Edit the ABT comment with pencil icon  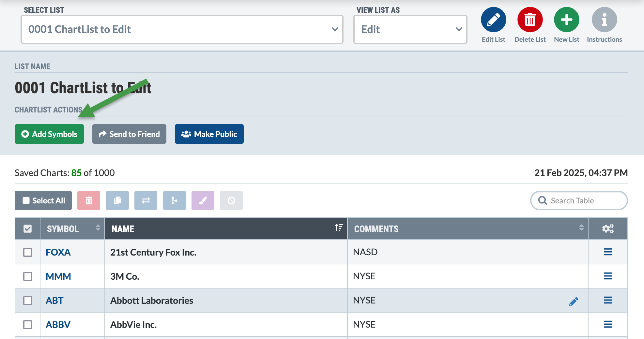click(x=574, y=302)
